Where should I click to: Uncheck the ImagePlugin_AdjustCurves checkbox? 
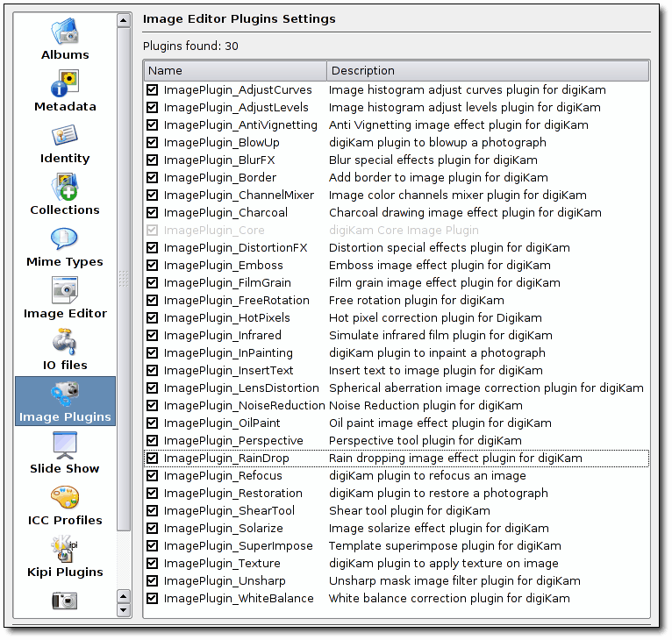click(x=152, y=89)
